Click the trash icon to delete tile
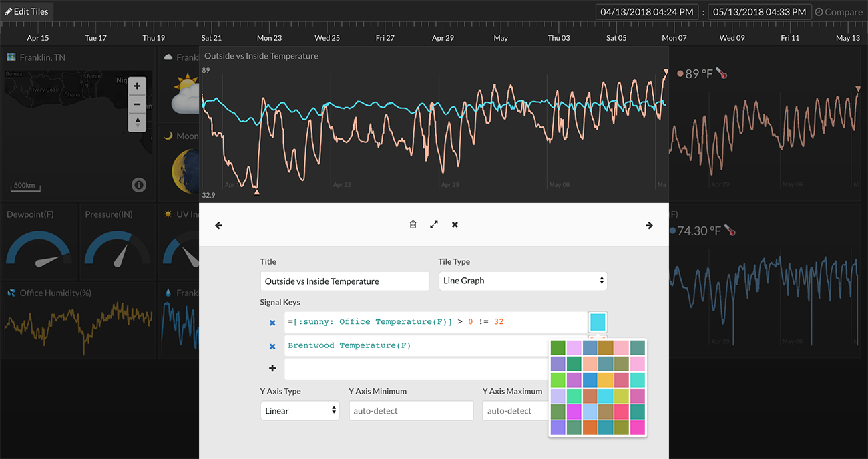 click(413, 225)
